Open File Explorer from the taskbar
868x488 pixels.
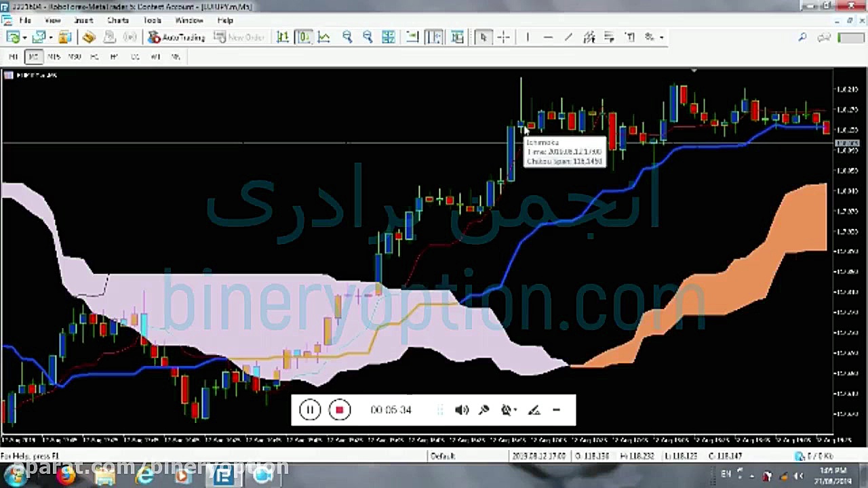click(105, 476)
